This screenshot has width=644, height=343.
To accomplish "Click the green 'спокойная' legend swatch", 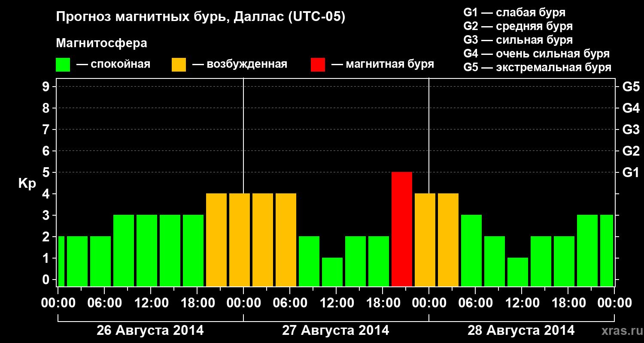I will [63, 65].
